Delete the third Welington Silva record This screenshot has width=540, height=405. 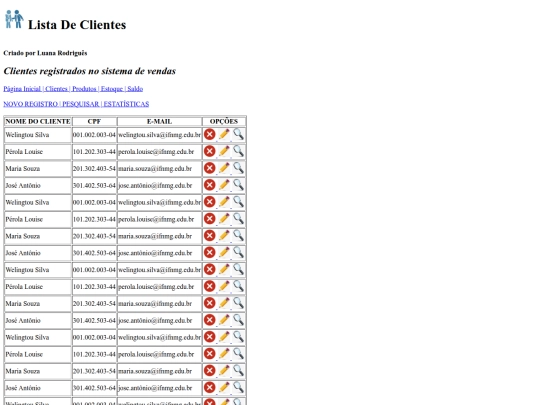click(x=209, y=269)
